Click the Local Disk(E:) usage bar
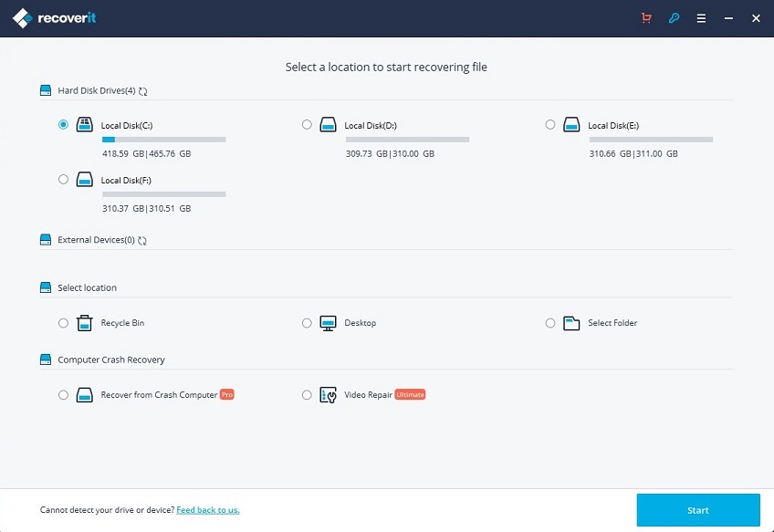The height and width of the screenshot is (532, 774). pos(651,140)
